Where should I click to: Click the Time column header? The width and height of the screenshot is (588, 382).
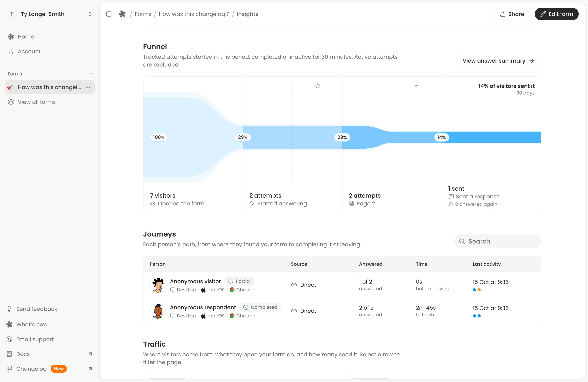[x=422, y=264]
